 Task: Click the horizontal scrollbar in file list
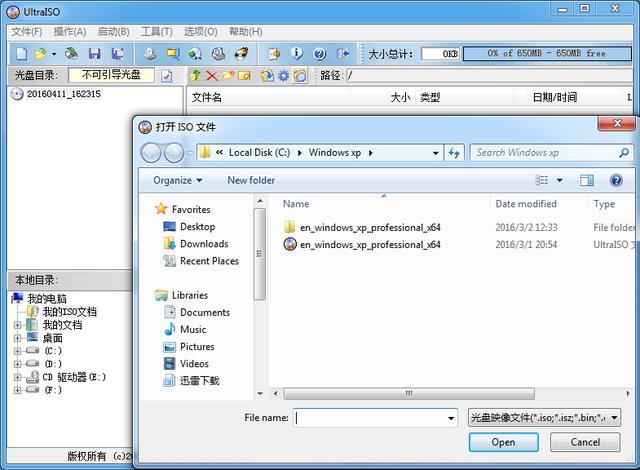409,393
